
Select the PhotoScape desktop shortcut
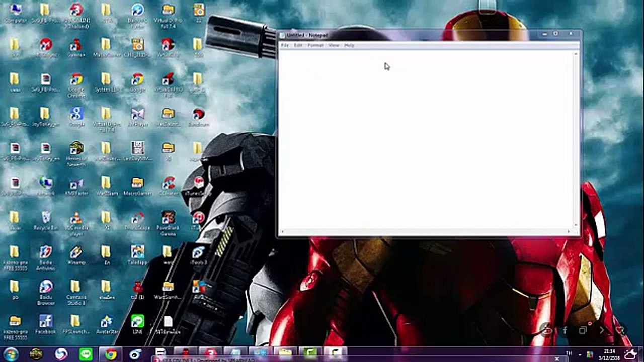coord(137,221)
